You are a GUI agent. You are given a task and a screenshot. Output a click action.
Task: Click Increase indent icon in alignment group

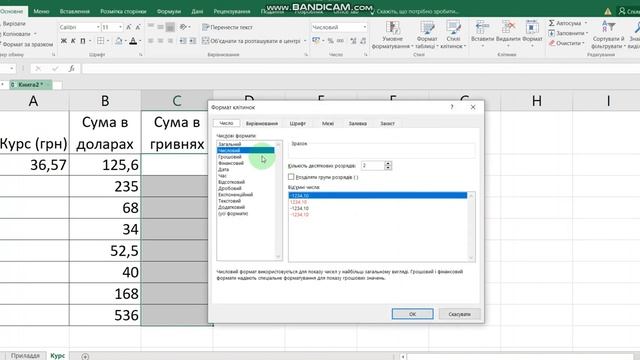tap(193, 41)
